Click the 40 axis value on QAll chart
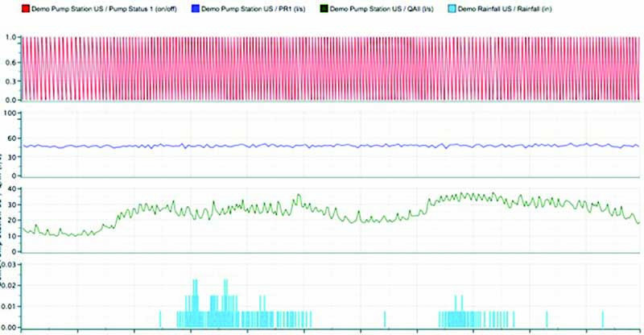644x335 pixels. pyautogui.click(x=12, y=189)
